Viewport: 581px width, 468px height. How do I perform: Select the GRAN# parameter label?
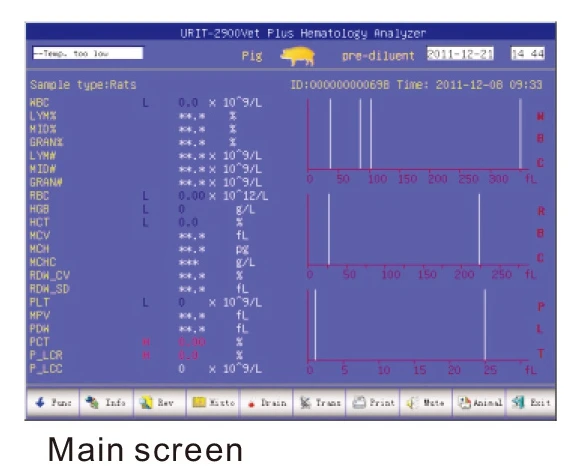click(x=46, y=182)
